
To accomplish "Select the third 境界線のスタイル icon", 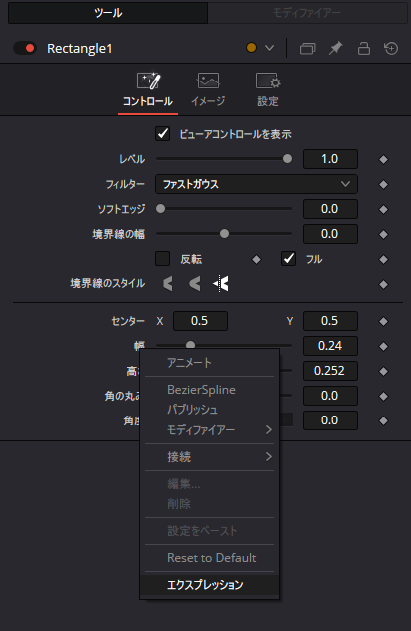I will coord(221,284).
